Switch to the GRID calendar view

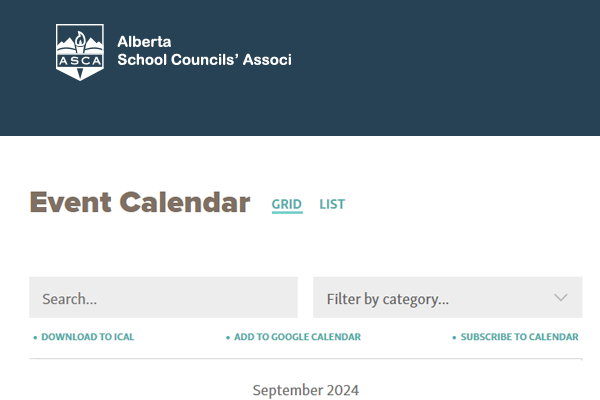(286, 204)
